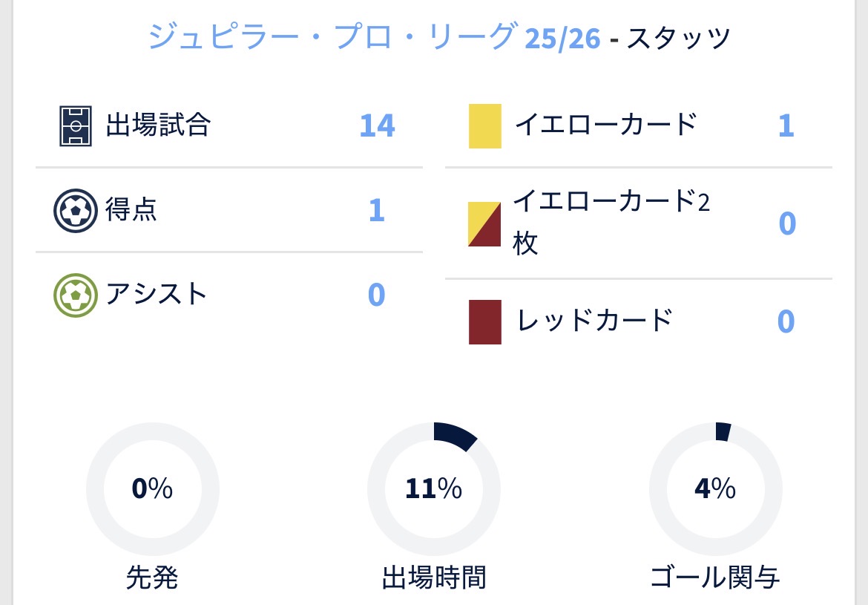Click the red card icon
This screenshot has height=605, width=868.
pos(485,321)
